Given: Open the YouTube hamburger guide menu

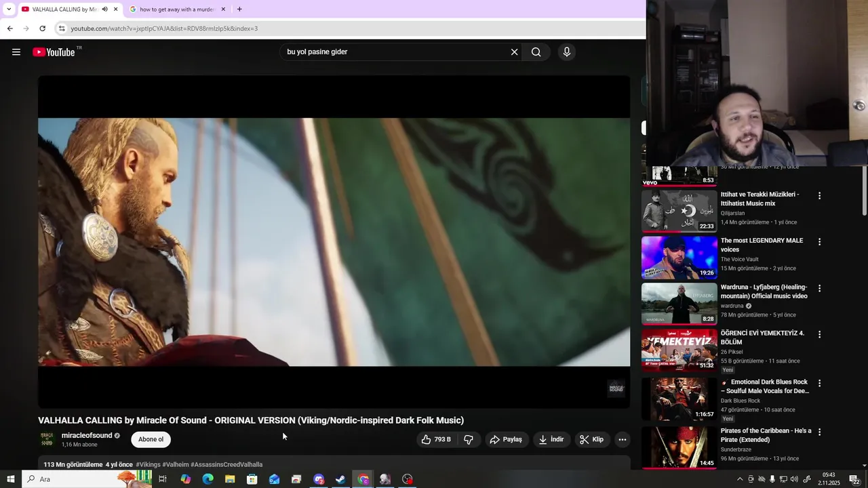Looking at the screenshot, I should [16, 52].
